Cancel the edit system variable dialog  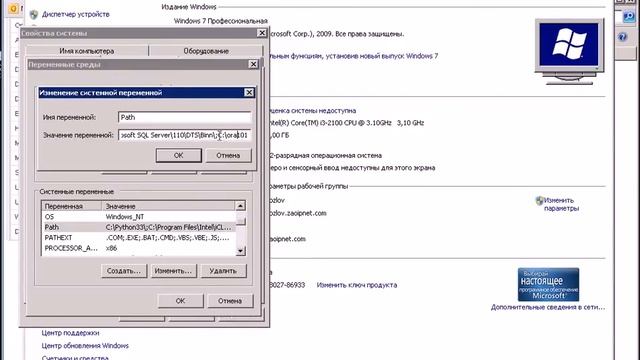pos(228,156)
